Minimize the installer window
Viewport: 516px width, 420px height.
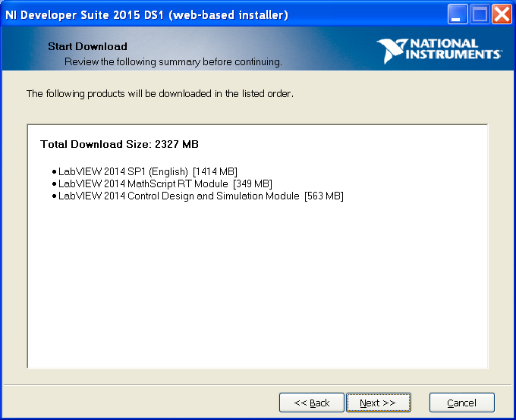[x=458, y=14]
